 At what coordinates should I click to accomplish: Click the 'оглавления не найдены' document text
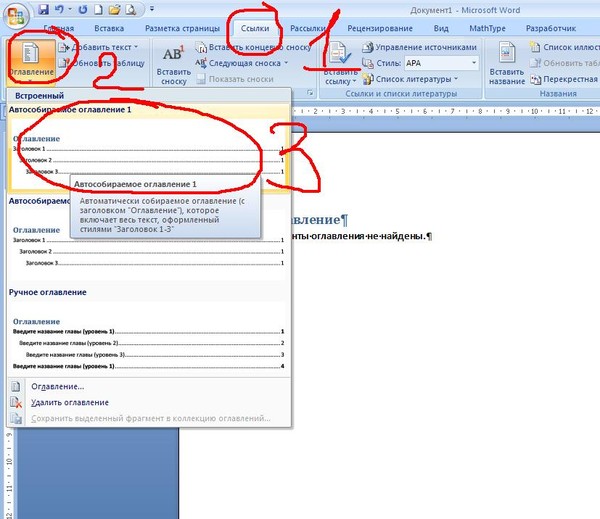point(367,236)
